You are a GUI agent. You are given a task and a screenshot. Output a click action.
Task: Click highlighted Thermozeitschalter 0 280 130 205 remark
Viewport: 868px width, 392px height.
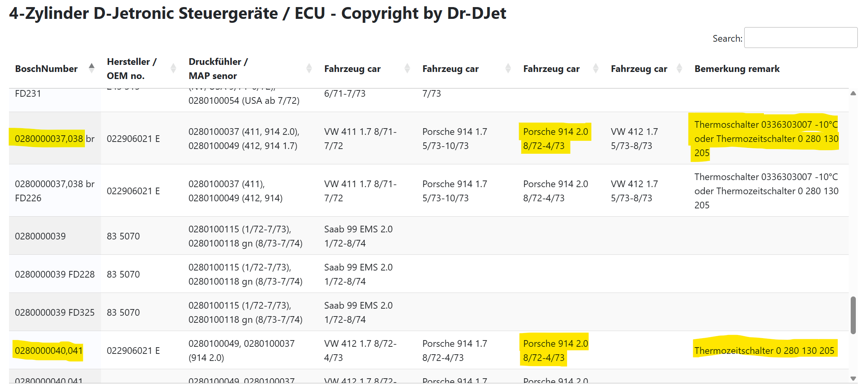coord(764,350)
